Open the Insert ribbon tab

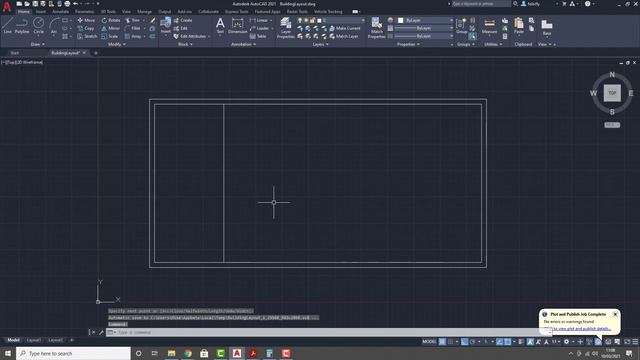[x=41, y=11]
